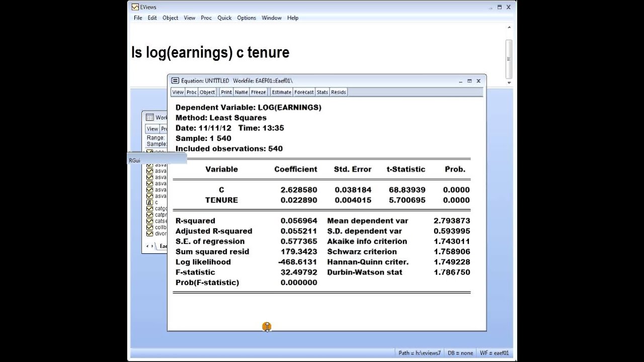
Task: Click the Estimate button in equation toolbar
Action: tap(281, 92)
